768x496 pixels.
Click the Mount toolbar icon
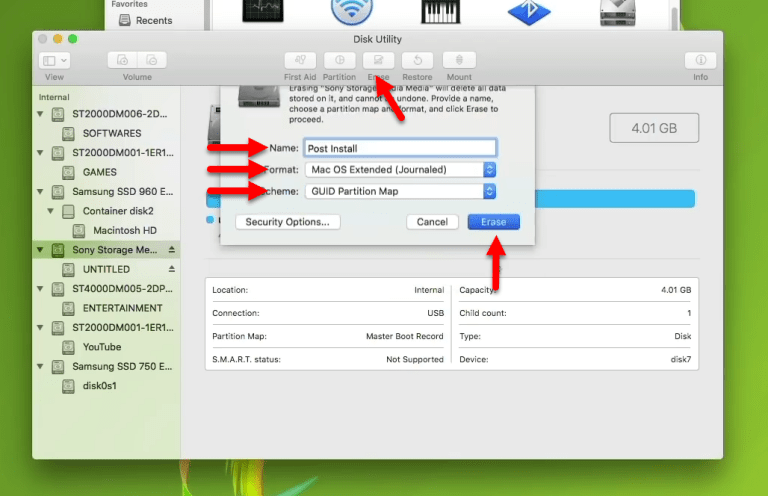click(459, 60)
